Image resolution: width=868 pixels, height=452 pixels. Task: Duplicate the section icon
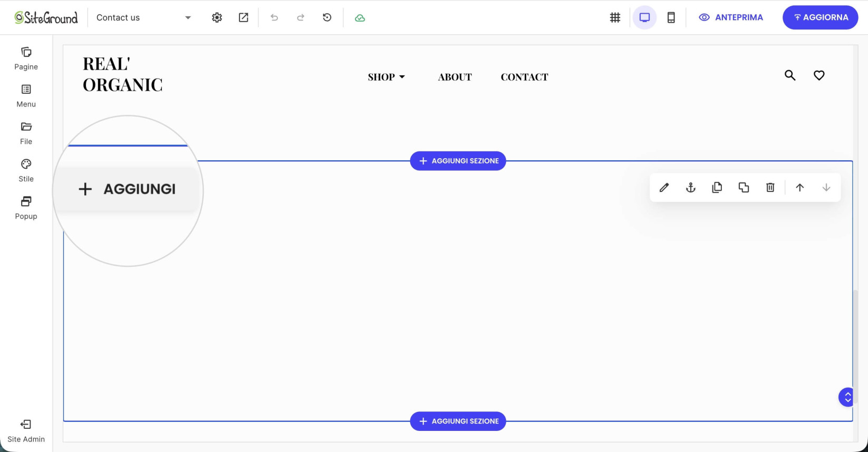click(x=744, y=187)
